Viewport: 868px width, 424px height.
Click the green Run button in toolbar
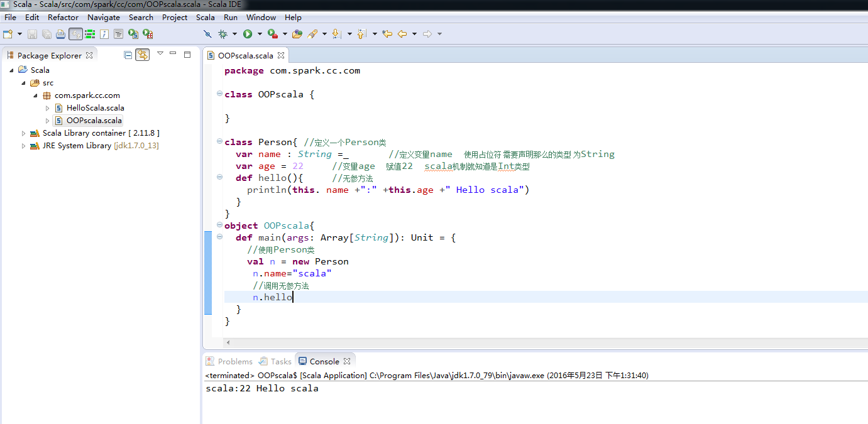(x=248, y=34)
